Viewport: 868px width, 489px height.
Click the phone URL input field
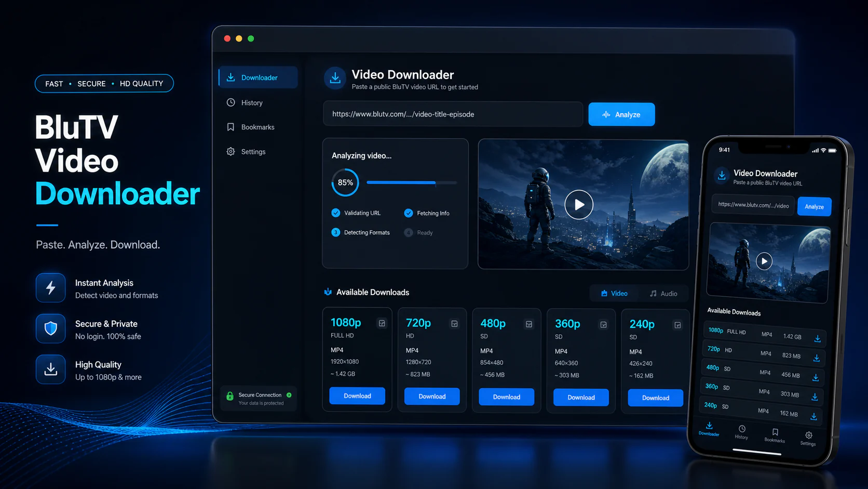(x=753, y=205)
